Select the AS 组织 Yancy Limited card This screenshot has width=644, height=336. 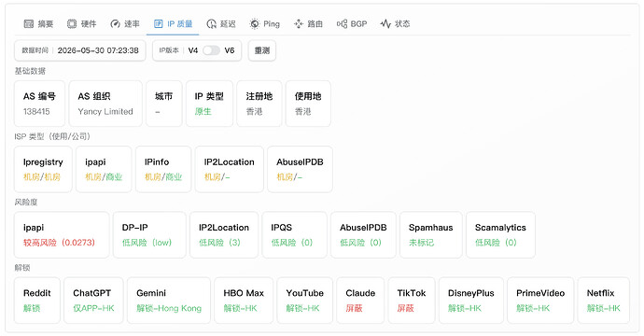pos(105,104)
